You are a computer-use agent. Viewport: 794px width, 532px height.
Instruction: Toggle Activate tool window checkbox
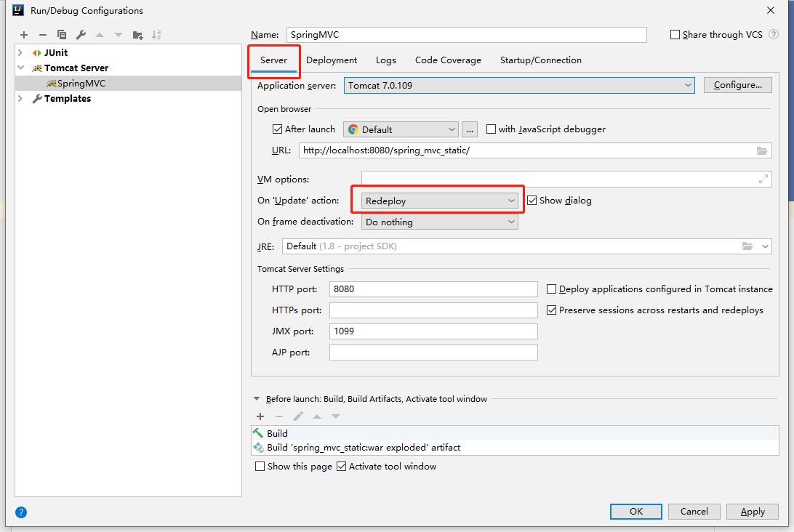tap(341, 466)
